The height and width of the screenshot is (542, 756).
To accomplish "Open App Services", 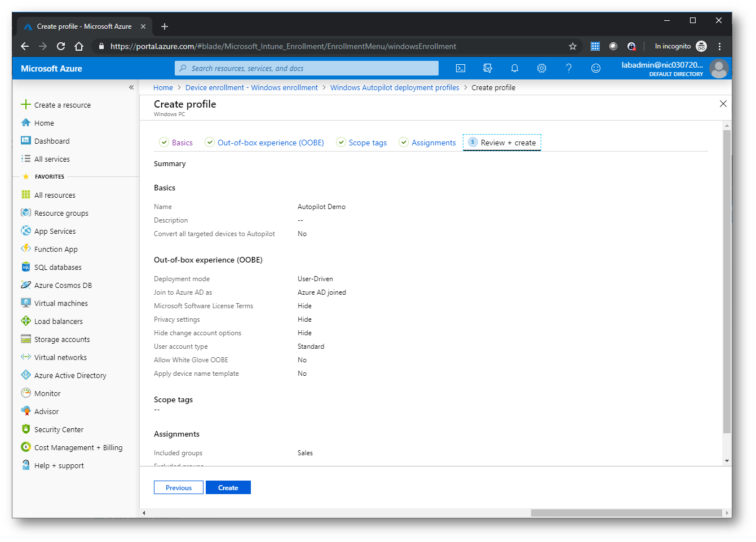I will [55, 231].
